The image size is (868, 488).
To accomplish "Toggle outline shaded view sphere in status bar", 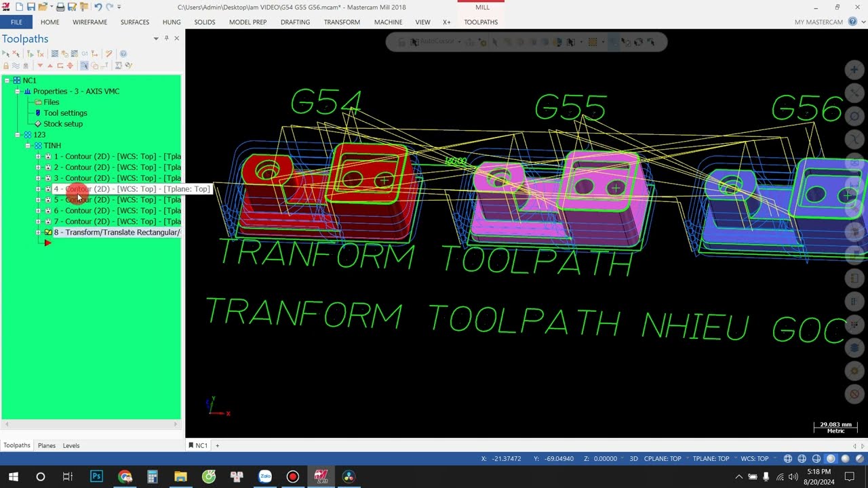I will coord(831,459).
